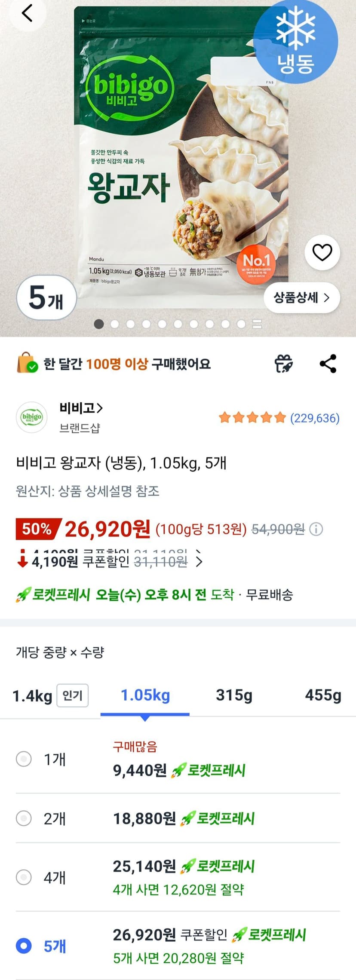Switch to the 1.4kg weight tab

50,695
